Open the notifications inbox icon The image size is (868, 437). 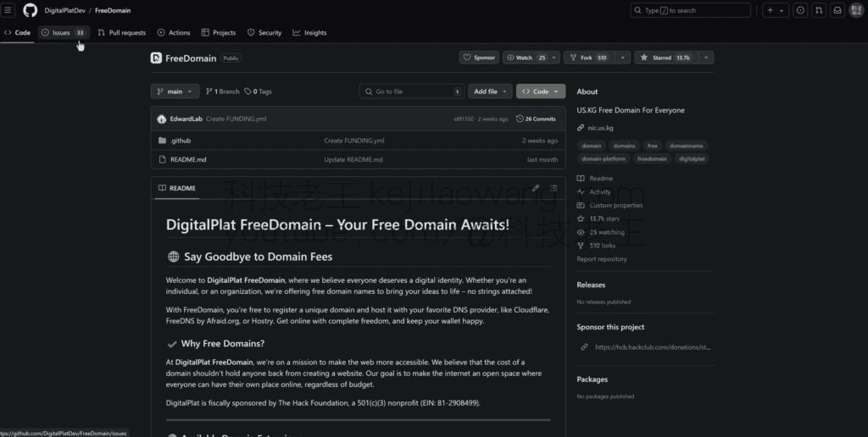click(837, 10)
